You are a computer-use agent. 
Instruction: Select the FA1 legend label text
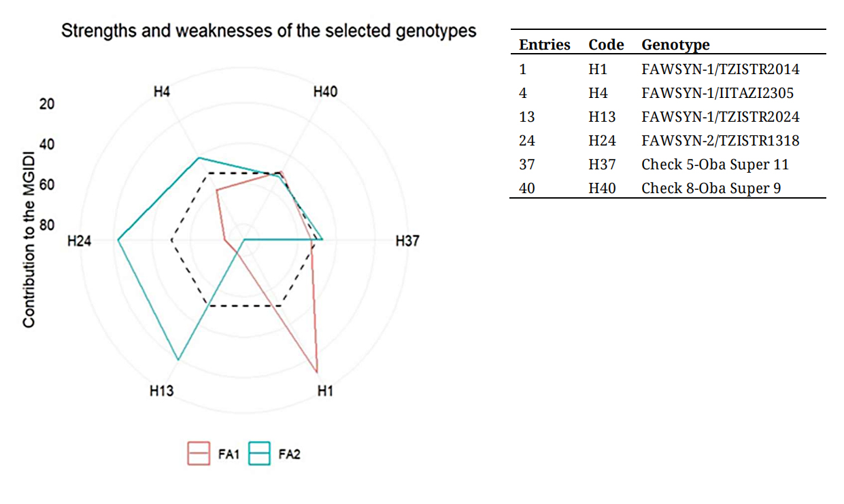(x=229, y=454)
